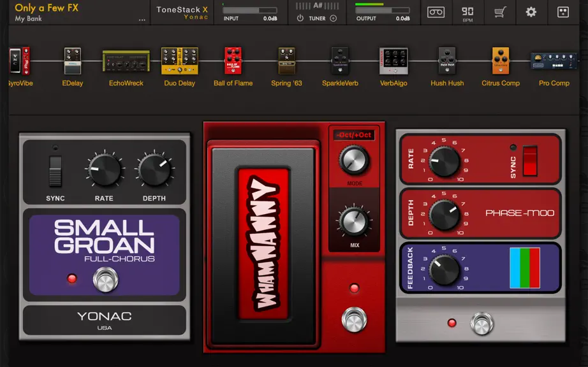588x367 pixels.
Task: Toggle the tuner power icon
Action: (300, 18)
